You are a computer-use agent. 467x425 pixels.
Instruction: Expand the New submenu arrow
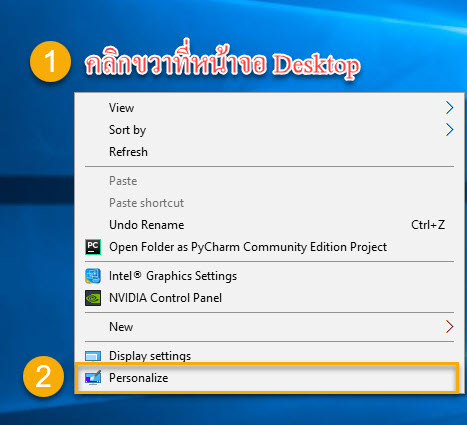[450, 327]
